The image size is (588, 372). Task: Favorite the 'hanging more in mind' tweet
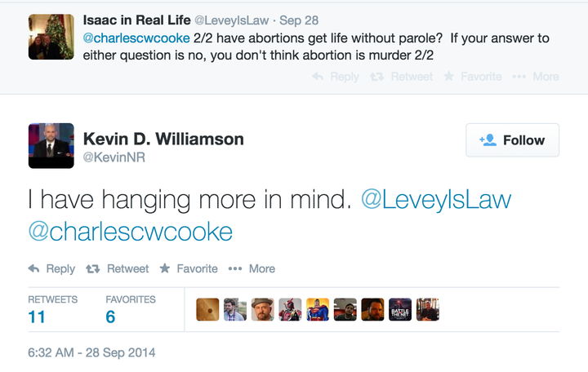189,268
